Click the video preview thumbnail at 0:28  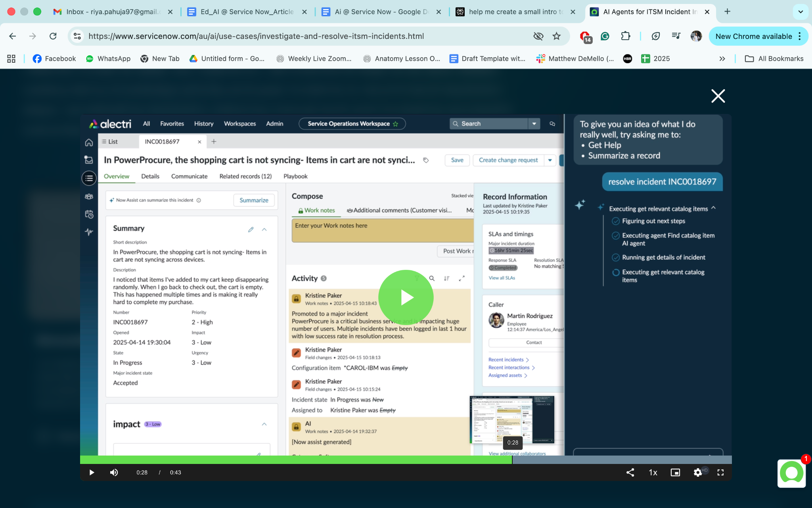[512, 419]
